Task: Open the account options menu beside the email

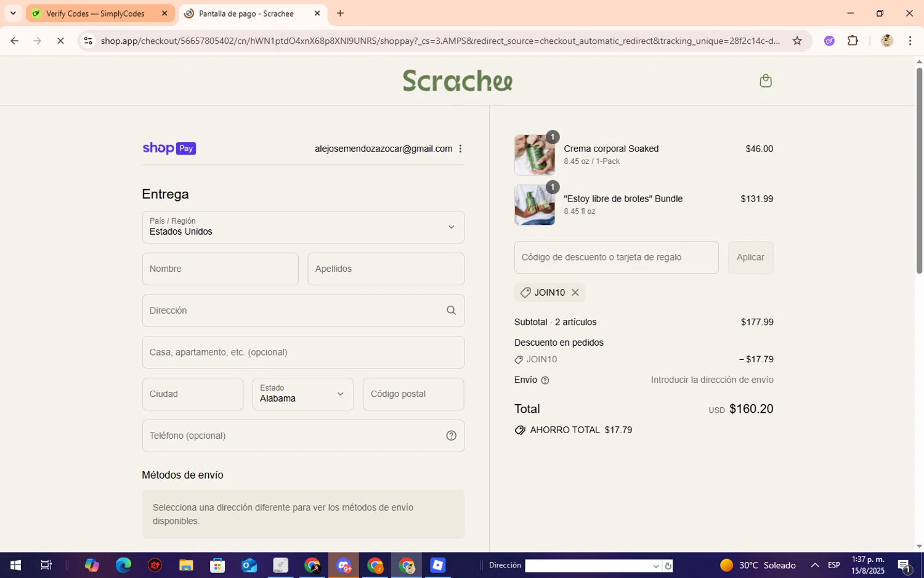Action: (x=460, y=149)
